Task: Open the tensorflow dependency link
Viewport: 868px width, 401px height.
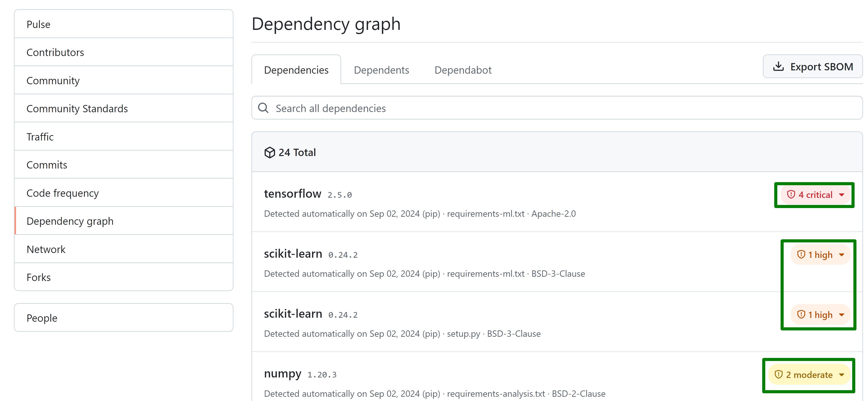Action: tap(292, 193)
